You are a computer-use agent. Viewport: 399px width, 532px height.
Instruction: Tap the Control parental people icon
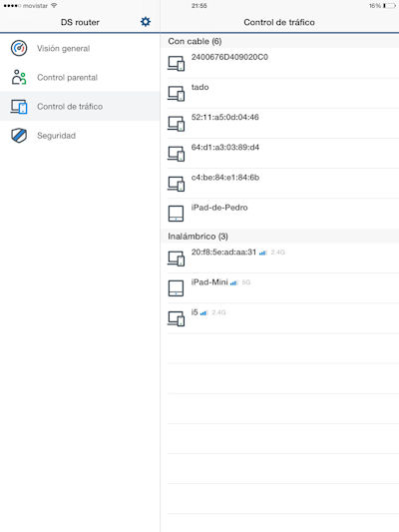click(19, 78)
